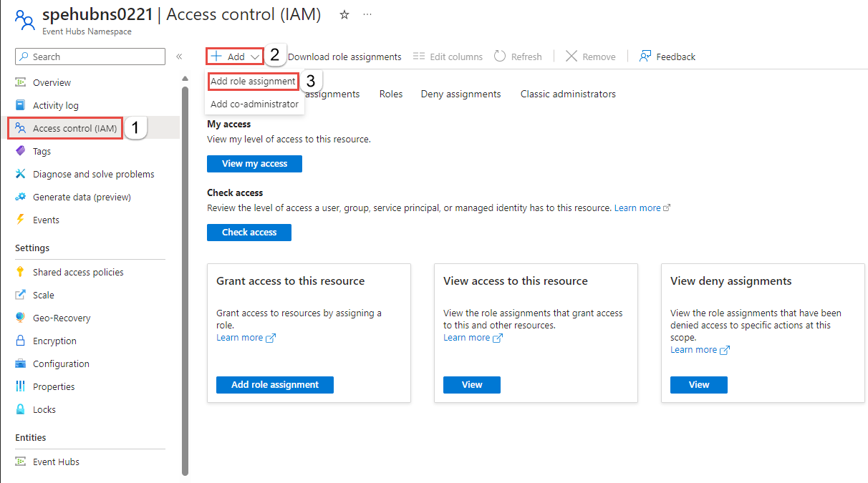
Task: Select Add role assignment from dropdown
Action: [253, 82]
